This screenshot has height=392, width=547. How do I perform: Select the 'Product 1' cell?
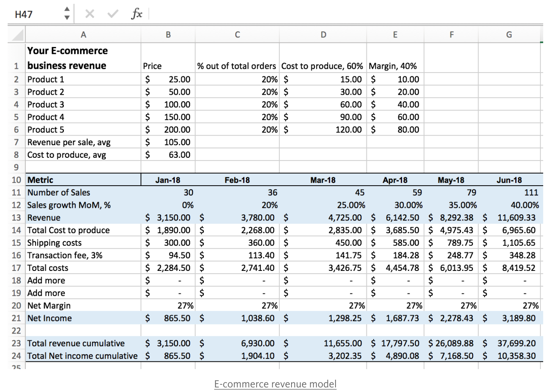pos(83,79)
